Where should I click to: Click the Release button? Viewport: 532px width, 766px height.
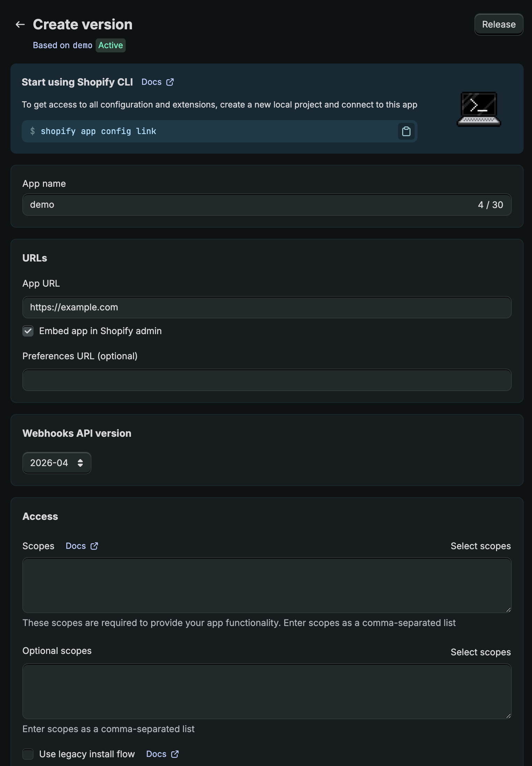click(499, 24)
